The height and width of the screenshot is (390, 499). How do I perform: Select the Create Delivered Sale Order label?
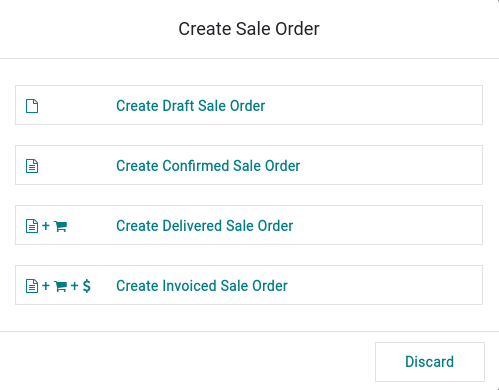tap(204, 226)
